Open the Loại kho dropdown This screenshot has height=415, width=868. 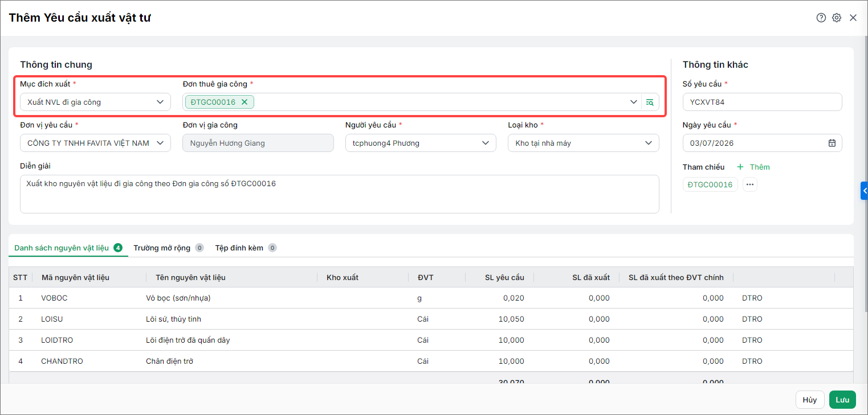coord(584,143)
